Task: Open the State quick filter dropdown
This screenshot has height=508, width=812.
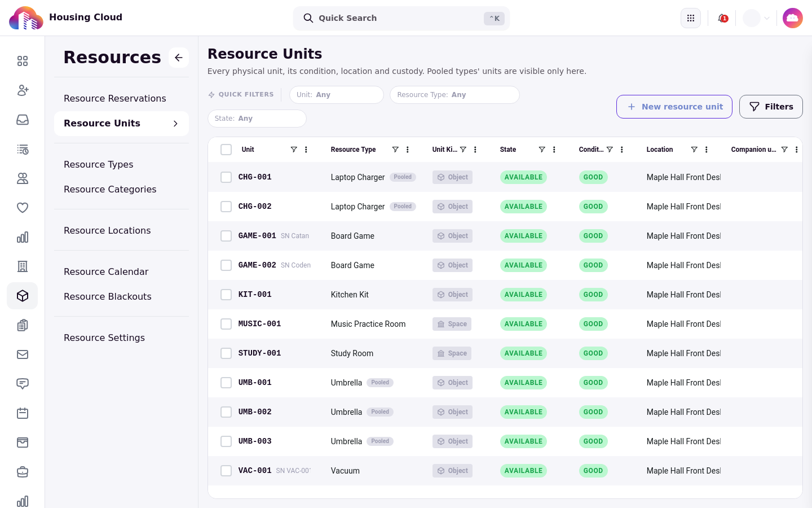Action: coord(257,119)
